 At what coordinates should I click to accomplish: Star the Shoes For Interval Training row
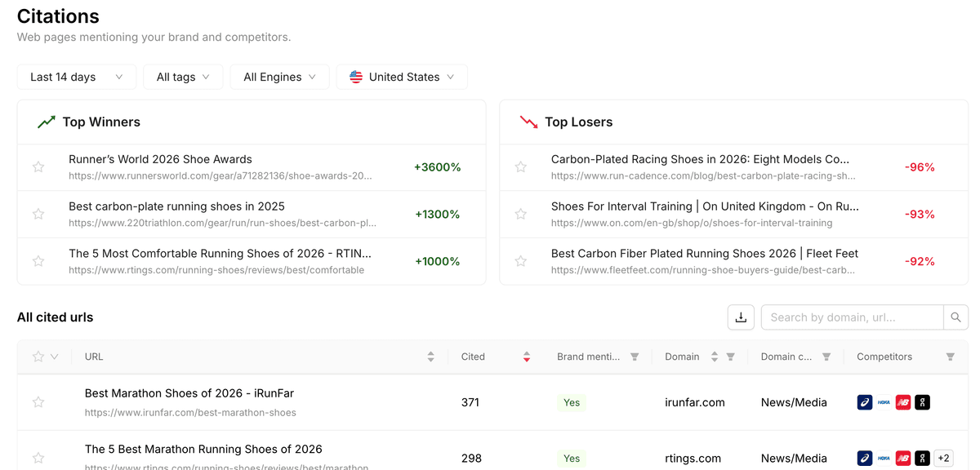(521, 214)
